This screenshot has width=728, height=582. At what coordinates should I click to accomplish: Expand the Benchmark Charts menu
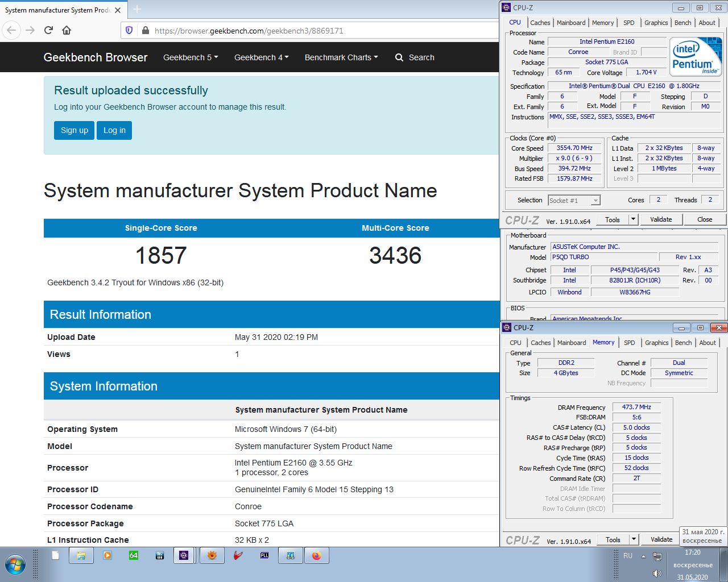point(341,57)
